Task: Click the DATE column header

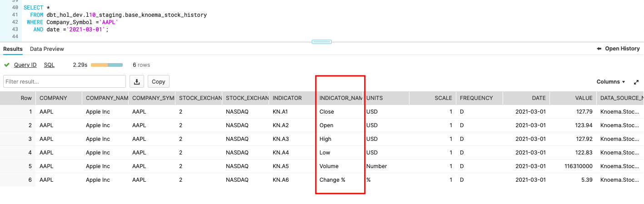Action: tap(539, 98)
